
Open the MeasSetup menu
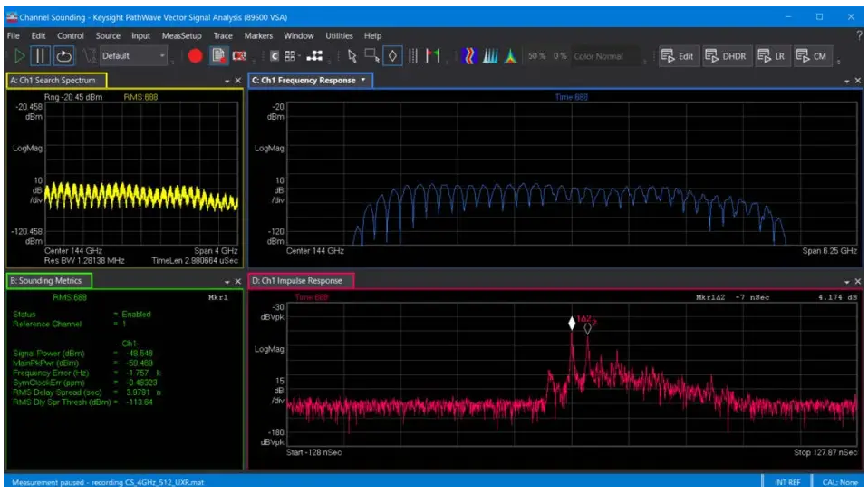click(181, 36)
